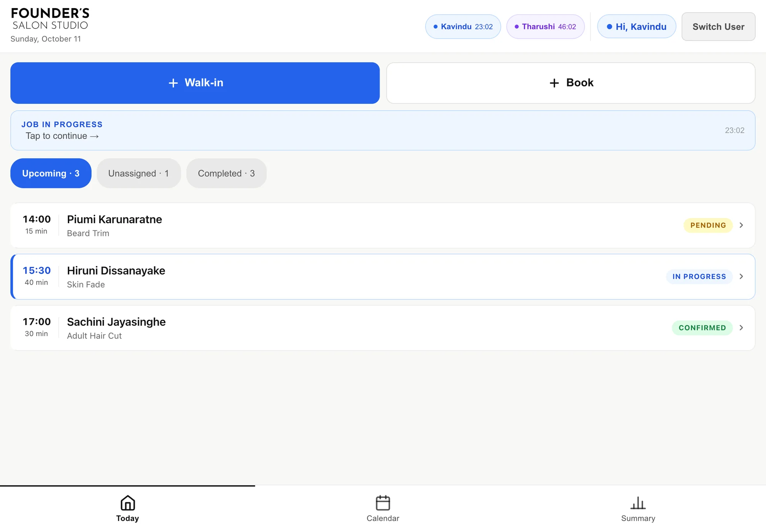Click the 17:00 appointment time

pos(37,321)
